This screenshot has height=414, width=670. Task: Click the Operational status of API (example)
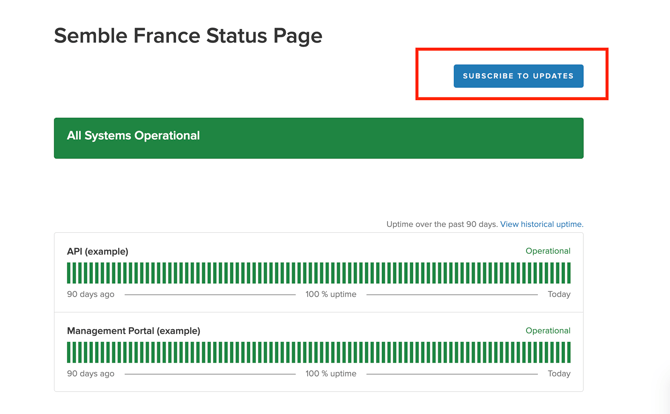pyautogui.click(x=548, y=251)
